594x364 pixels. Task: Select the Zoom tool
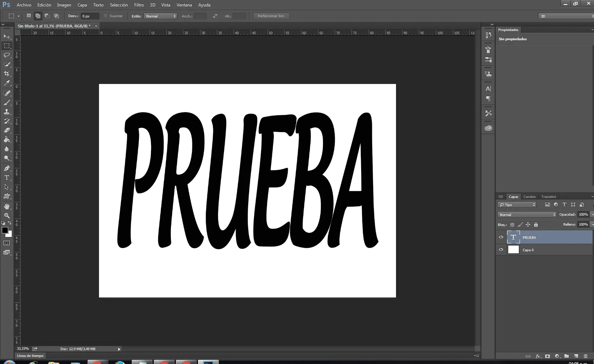tap(7, 216)
